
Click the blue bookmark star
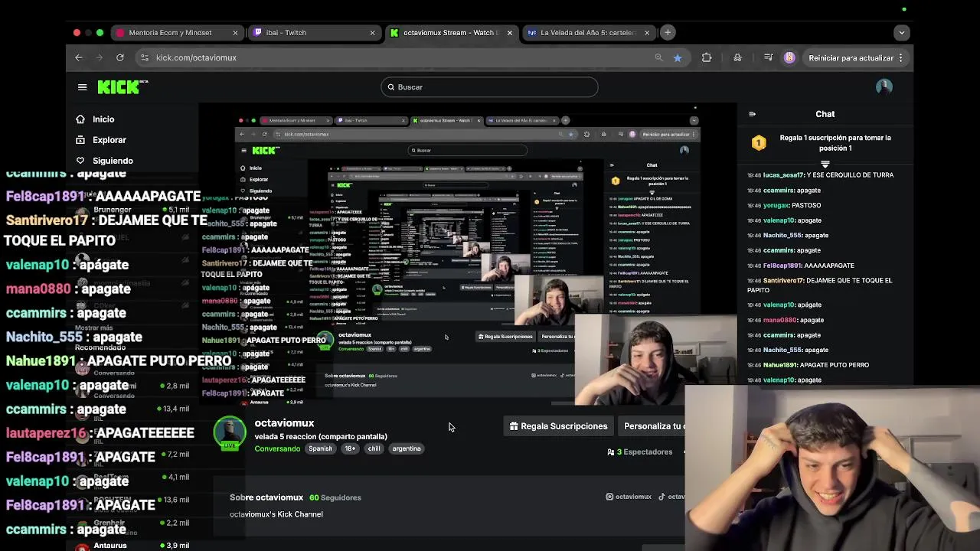(678, 57)
